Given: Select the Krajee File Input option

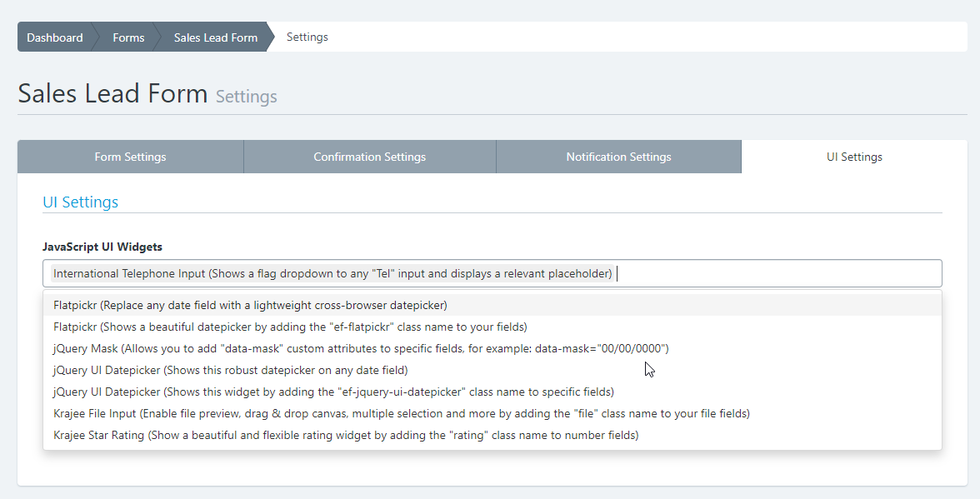Looking at the screenshot, I should (x=401, y=413).
